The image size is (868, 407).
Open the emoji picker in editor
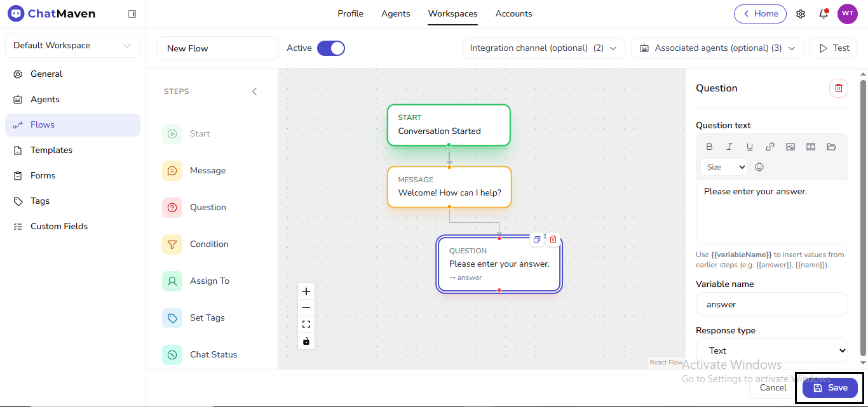click(759, 167)
